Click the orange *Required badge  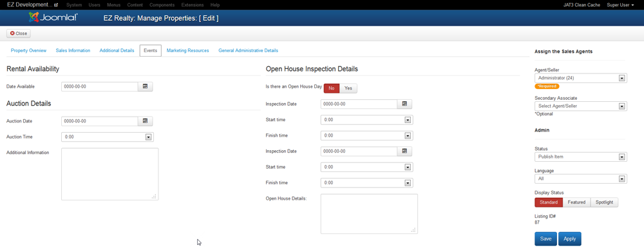[547, 86]
